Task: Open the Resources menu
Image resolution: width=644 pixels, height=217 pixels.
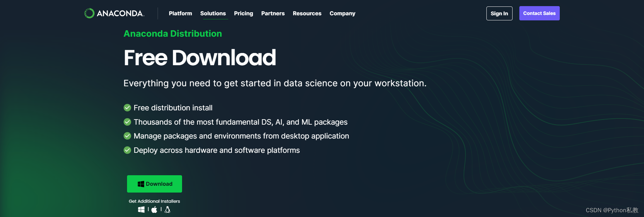Action: pos(307,13)
